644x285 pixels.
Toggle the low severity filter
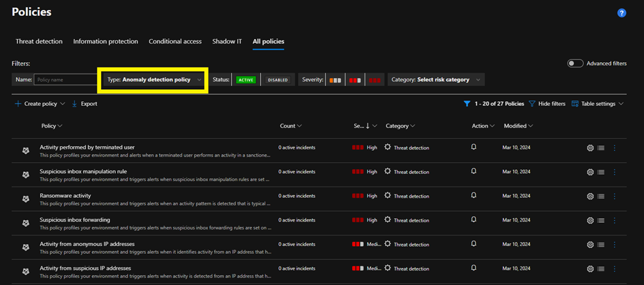point(335,81)
